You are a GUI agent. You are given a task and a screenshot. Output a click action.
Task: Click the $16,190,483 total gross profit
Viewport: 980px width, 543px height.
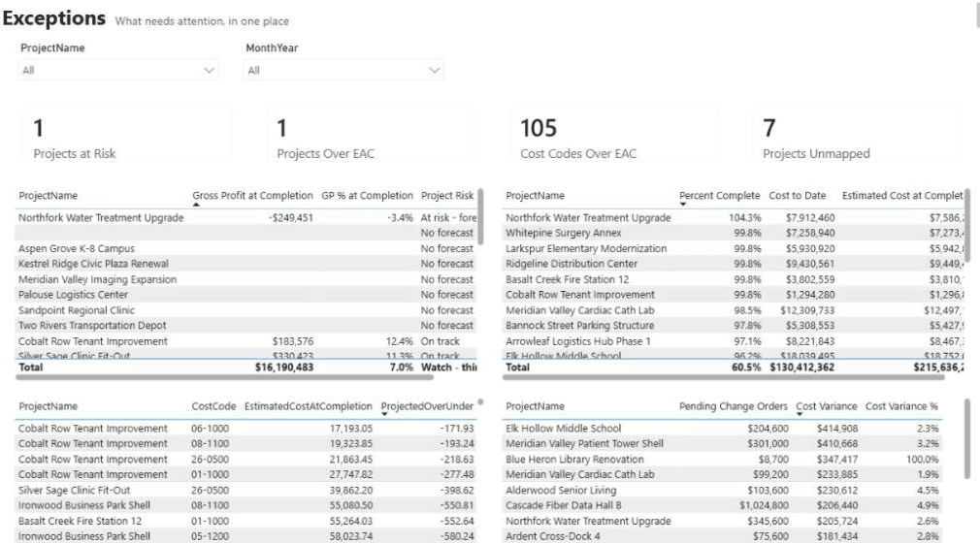[x=283, y=367]
